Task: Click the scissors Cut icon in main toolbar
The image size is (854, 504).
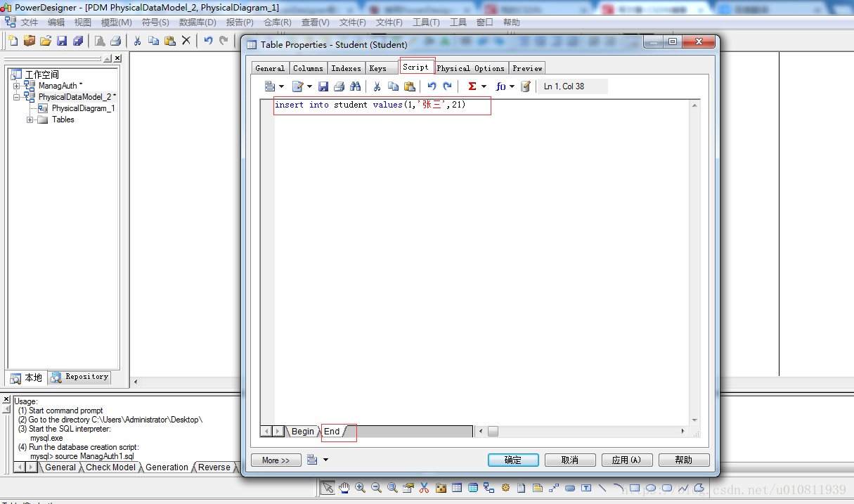Action: [138, 41]
